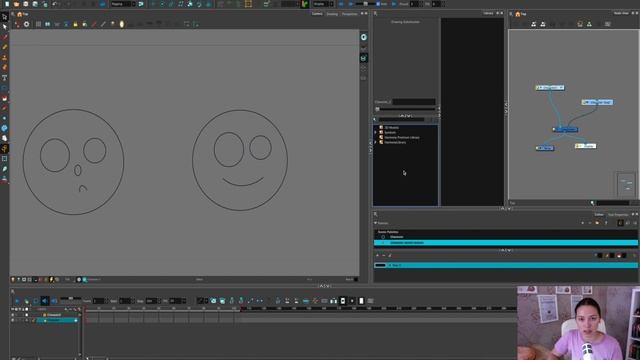Click the search magnifier icon in Library panel
This screenshot has height=360, width=640.
coord(375,120)
